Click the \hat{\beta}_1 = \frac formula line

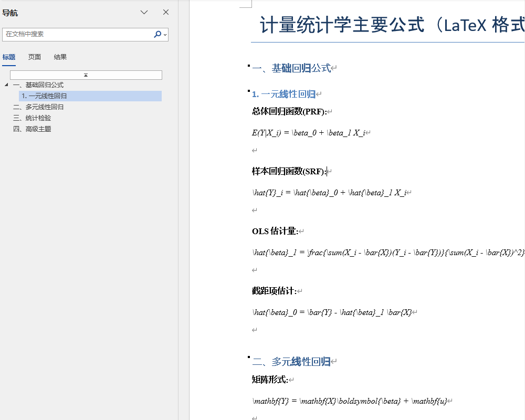pyautogui.click(x=388, y=253)
